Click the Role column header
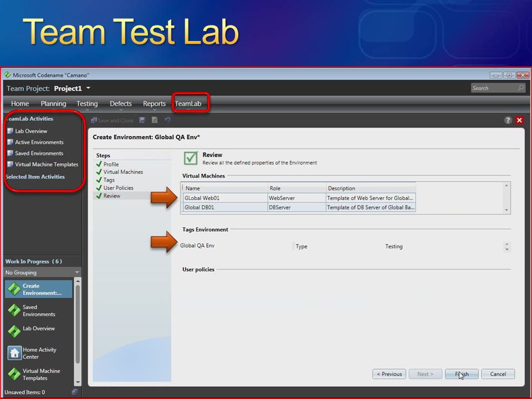532x399 pixels. coord(297,188)
